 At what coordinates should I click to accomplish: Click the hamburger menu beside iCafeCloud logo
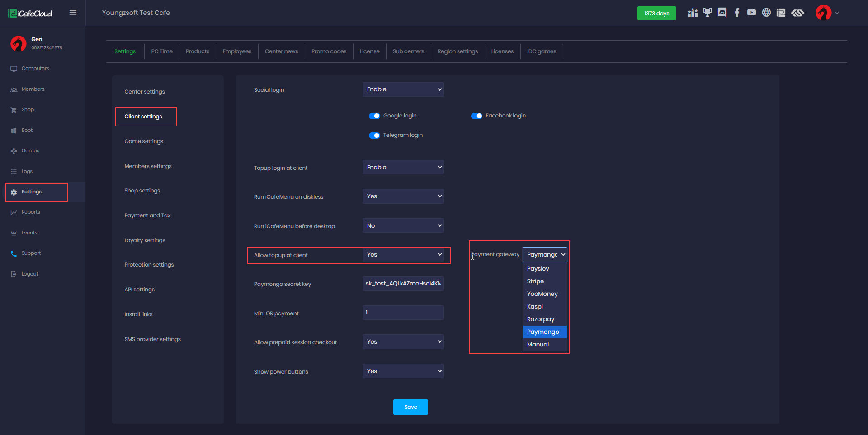pos(73,13)
